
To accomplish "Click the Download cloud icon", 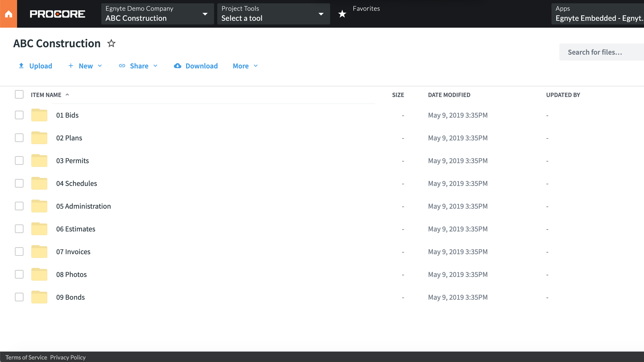I will (178, 66).
